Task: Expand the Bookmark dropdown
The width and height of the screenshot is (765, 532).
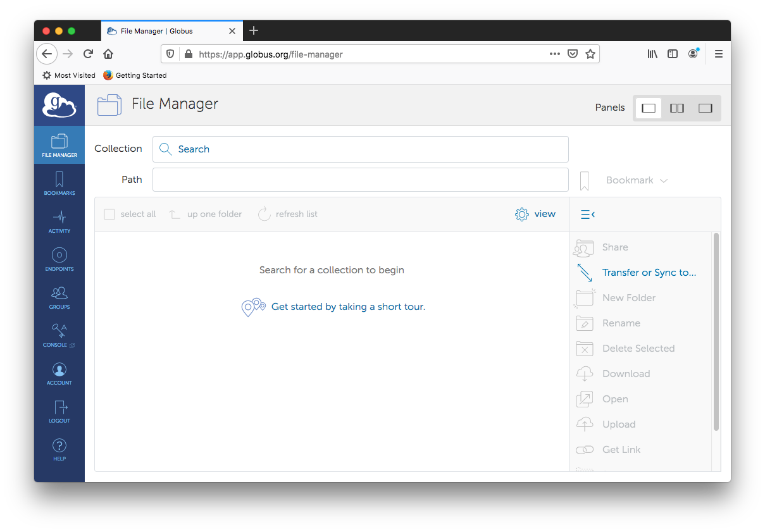Action: tap(637, 180)
